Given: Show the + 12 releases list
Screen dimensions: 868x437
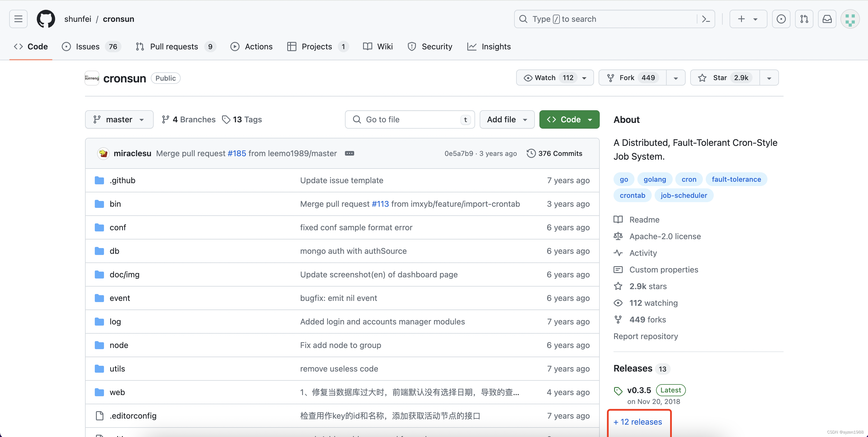Looking at the screenshot, I should [x=638, y=422].
